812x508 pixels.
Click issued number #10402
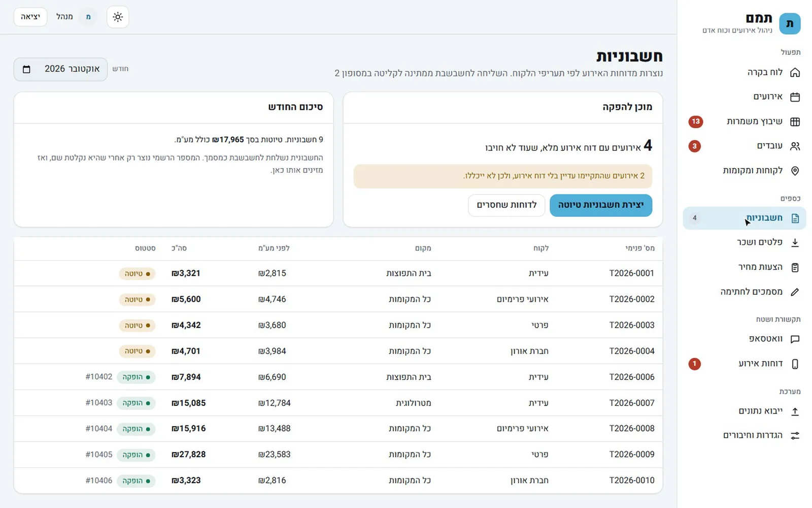click(x=99, y=377)
